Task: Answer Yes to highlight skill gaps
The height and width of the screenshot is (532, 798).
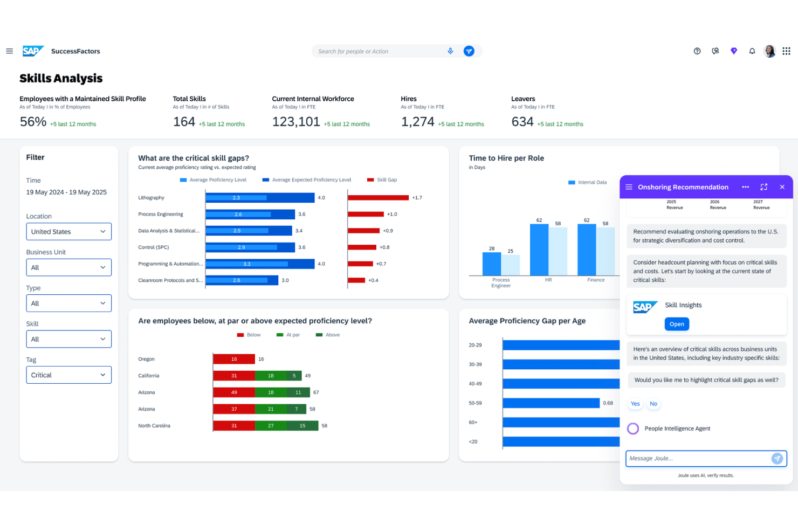Action: 635,404
